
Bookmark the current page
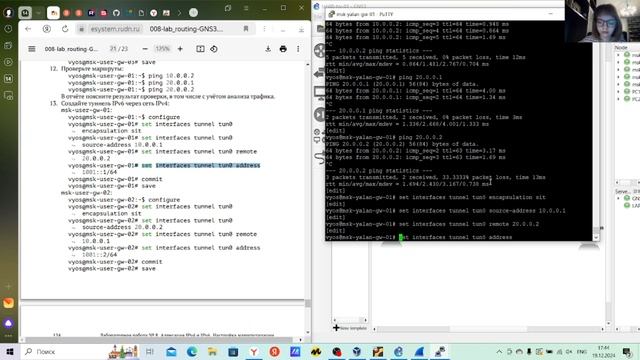tap(246, 29)
